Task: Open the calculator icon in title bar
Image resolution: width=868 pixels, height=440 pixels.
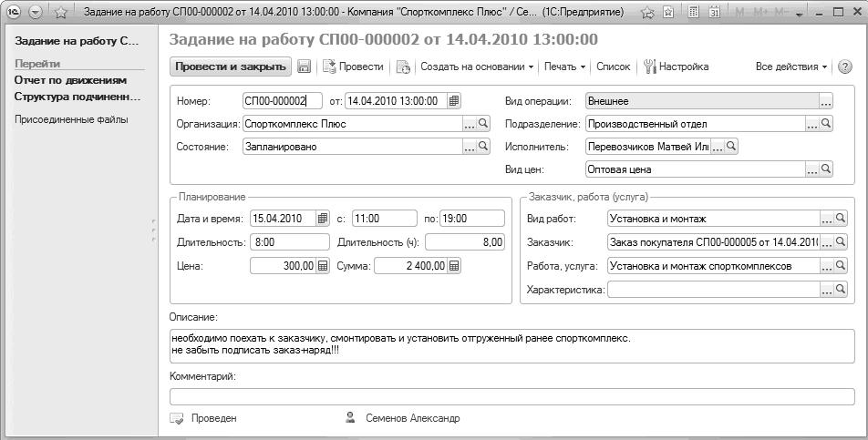Action: tap(693, 12)
